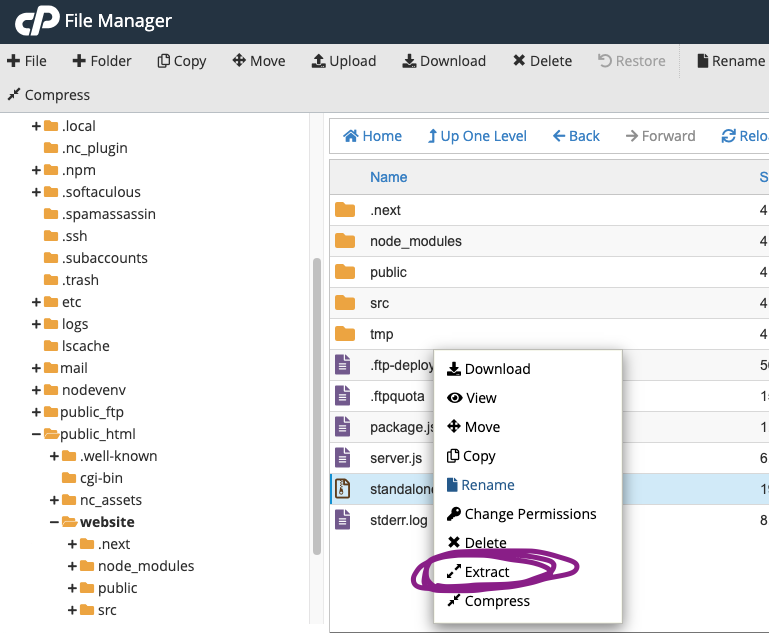Click the .ftpquota file icon
Image resolution: width=769 pixels, height=633 pixels.
point(343,395)
